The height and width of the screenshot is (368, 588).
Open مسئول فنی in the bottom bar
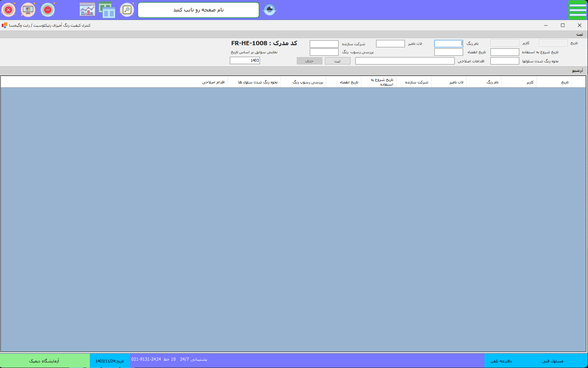(553, 361)
